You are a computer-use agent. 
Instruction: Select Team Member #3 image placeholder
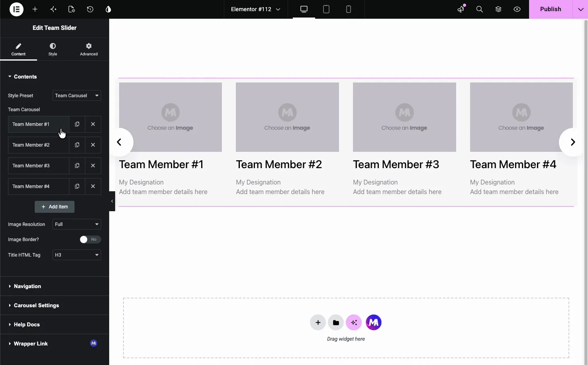tap(404, 117)
